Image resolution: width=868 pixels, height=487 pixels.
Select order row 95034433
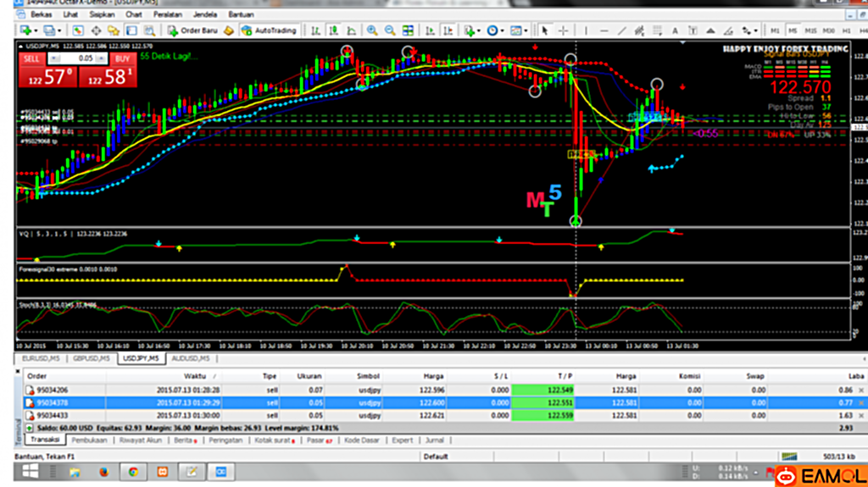click(x=444, y=416)
